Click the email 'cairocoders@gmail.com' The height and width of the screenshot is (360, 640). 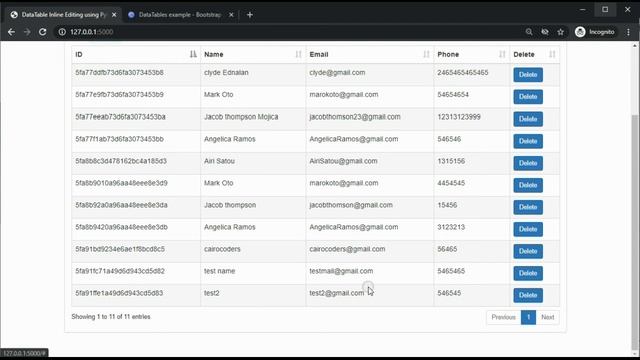pos(347,249)
